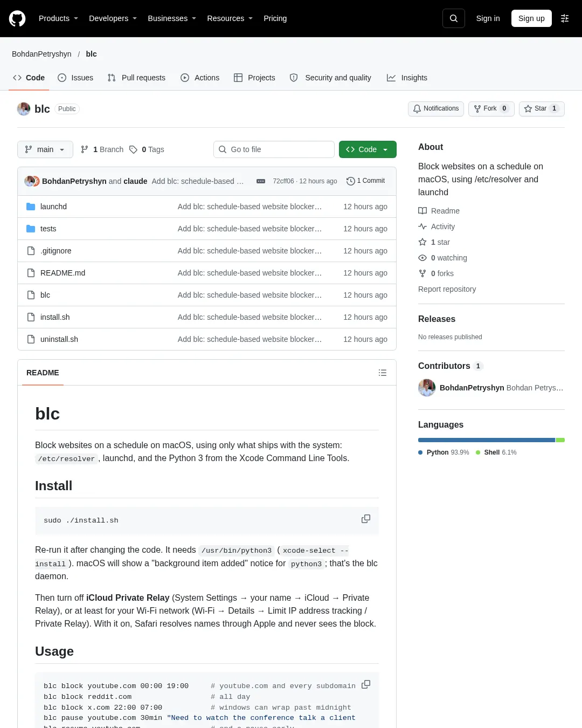Fork the repository via Fork button

tap(491, 108)
